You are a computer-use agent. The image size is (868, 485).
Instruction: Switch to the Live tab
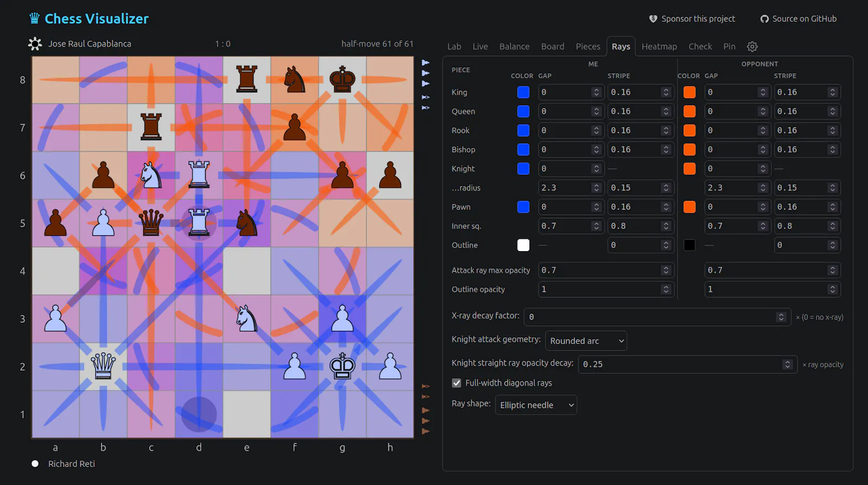coord(480,47)
